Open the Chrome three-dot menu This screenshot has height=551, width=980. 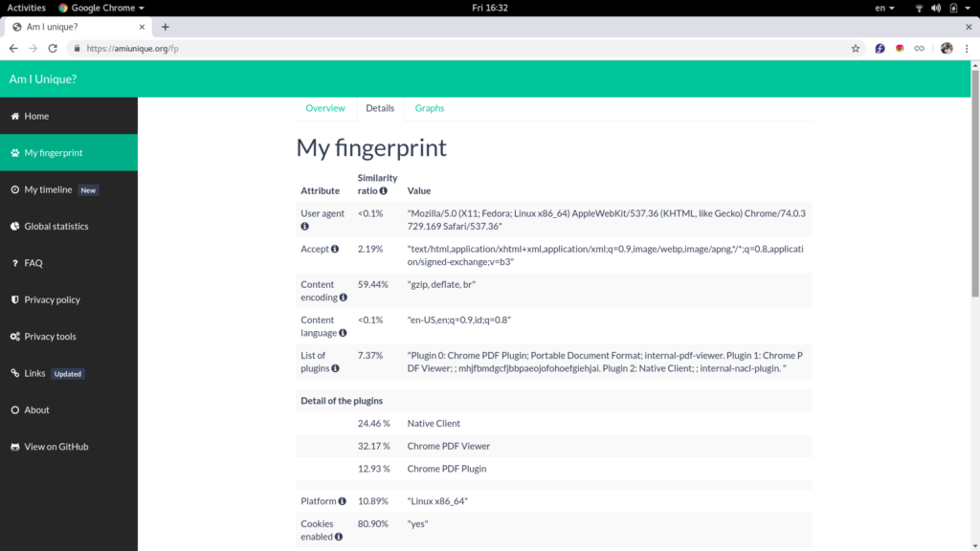tap(968, 48)
